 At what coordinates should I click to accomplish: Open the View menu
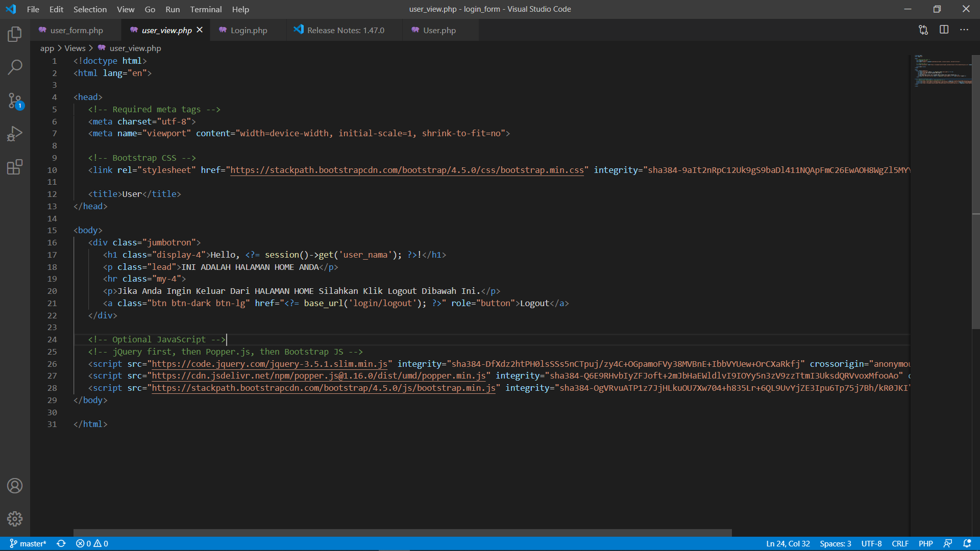pyautogui.click(x=126, y=9)
